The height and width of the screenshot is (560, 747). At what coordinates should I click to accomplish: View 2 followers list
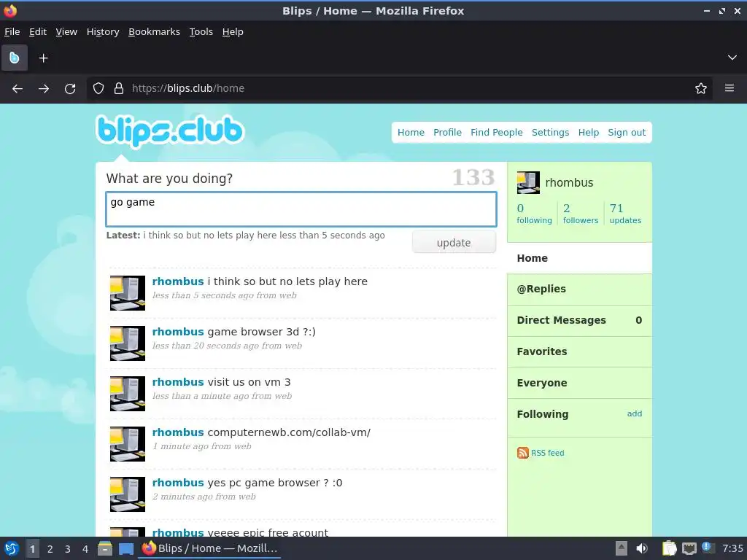point(580,214)
